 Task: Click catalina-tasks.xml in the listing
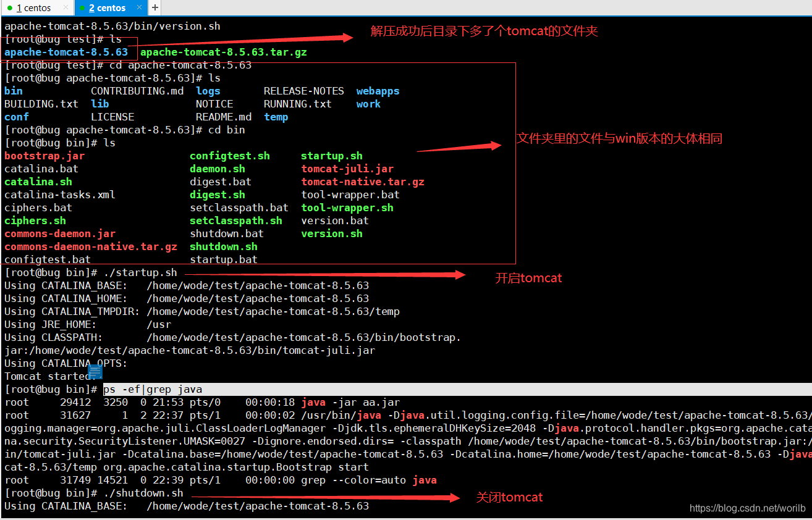coord(60,195)
